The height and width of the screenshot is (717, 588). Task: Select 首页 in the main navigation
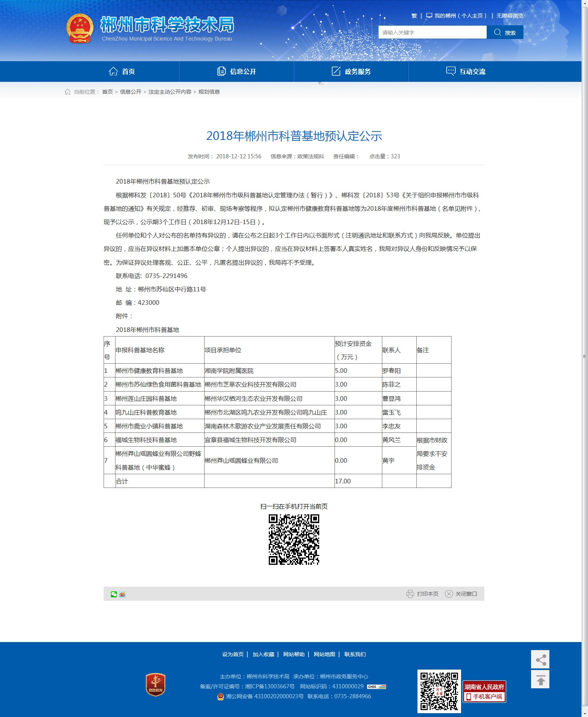pos(122,72)
